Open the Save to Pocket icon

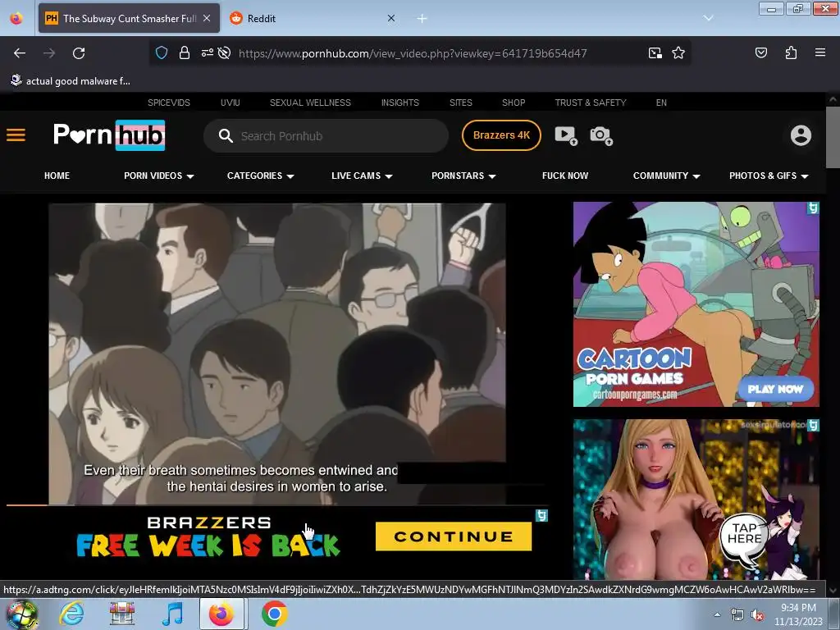[760, 52]
